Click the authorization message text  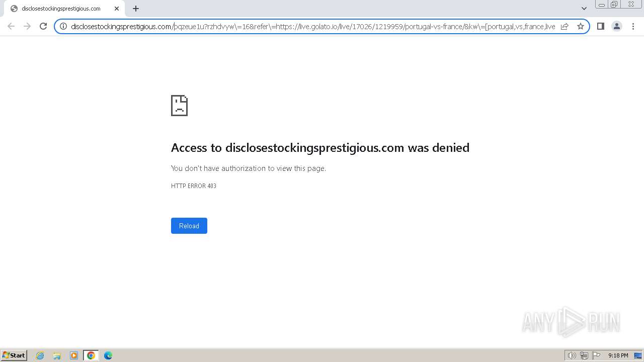(x=249, y=168)
